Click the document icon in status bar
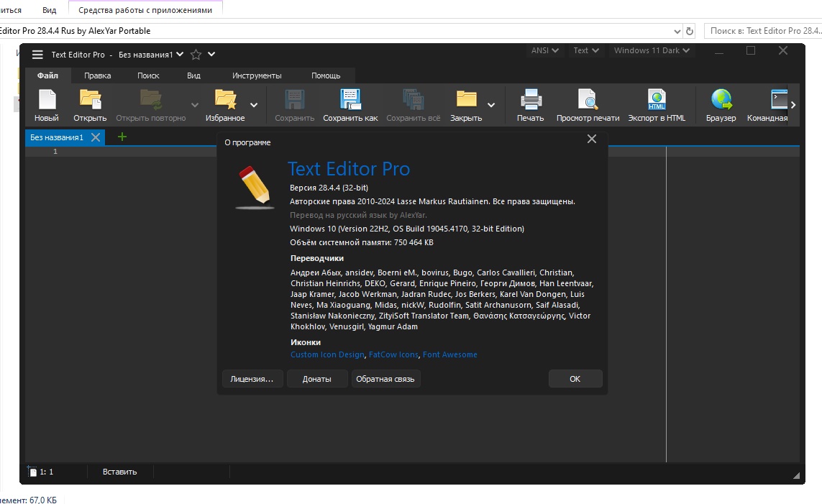This screenshot has height=504, width=822. pyautogui.click(x=32, y=472)
